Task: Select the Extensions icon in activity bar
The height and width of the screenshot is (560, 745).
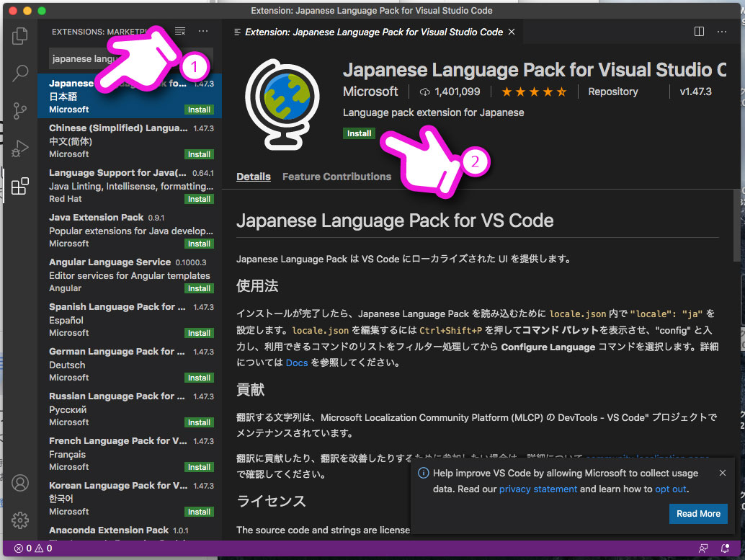Action: coord(19,186)
